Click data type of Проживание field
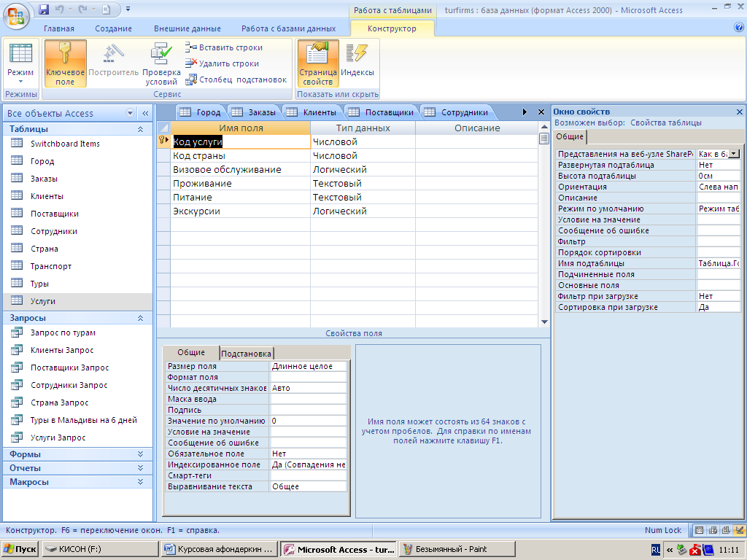 [363, 183]
